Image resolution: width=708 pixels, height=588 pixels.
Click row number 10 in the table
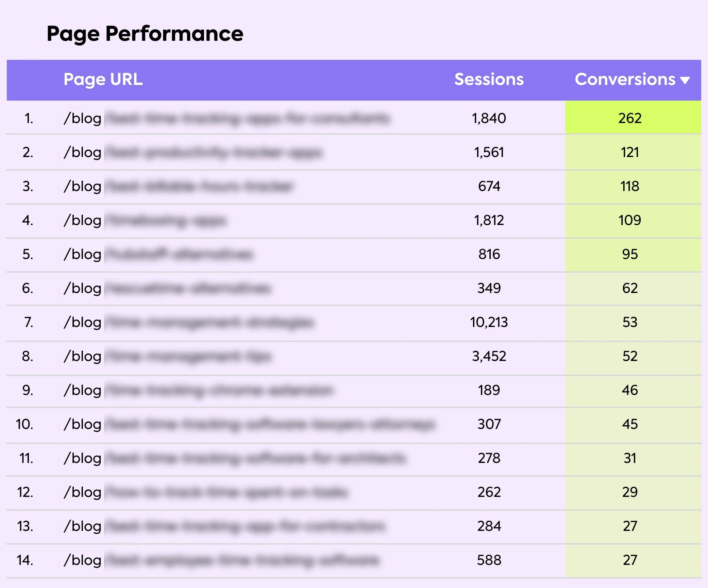click(24, 424)
